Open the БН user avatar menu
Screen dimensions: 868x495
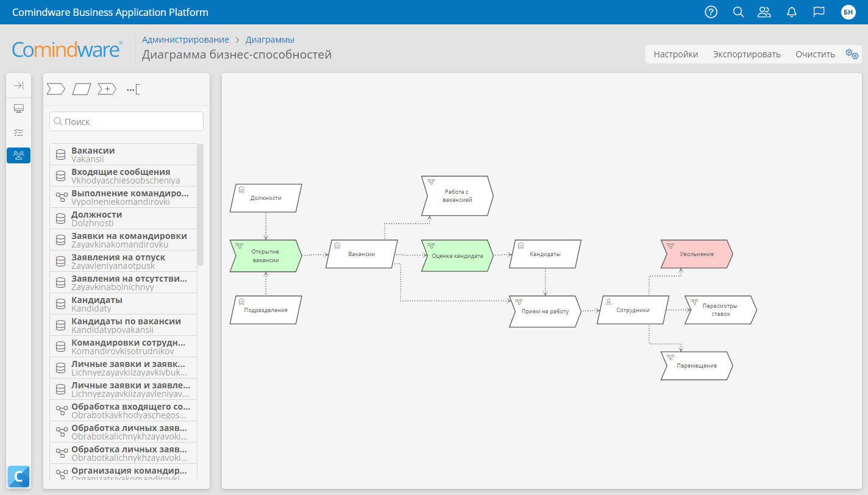pyautogui.click(x=848, y=12)
